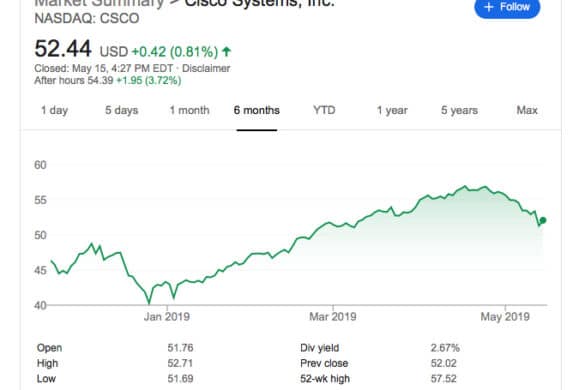Switch to 1 year view

(x=392, y=110)
